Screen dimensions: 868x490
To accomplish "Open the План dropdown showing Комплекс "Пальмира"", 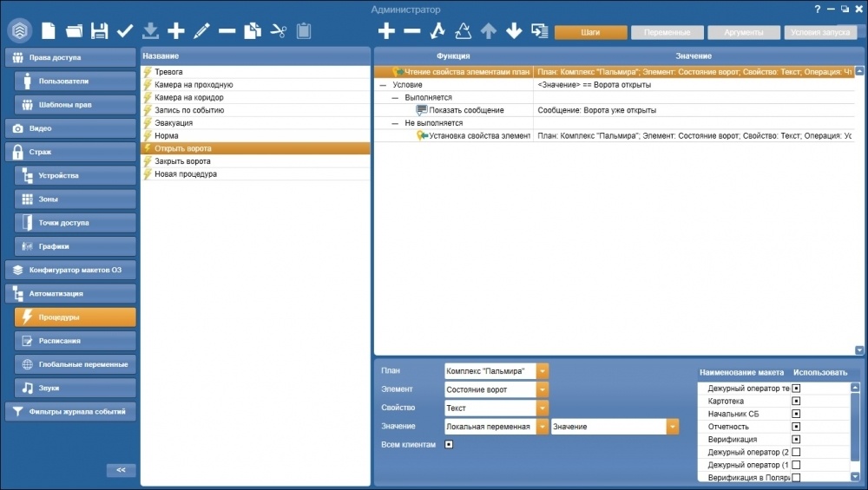I will click(542, 371).
